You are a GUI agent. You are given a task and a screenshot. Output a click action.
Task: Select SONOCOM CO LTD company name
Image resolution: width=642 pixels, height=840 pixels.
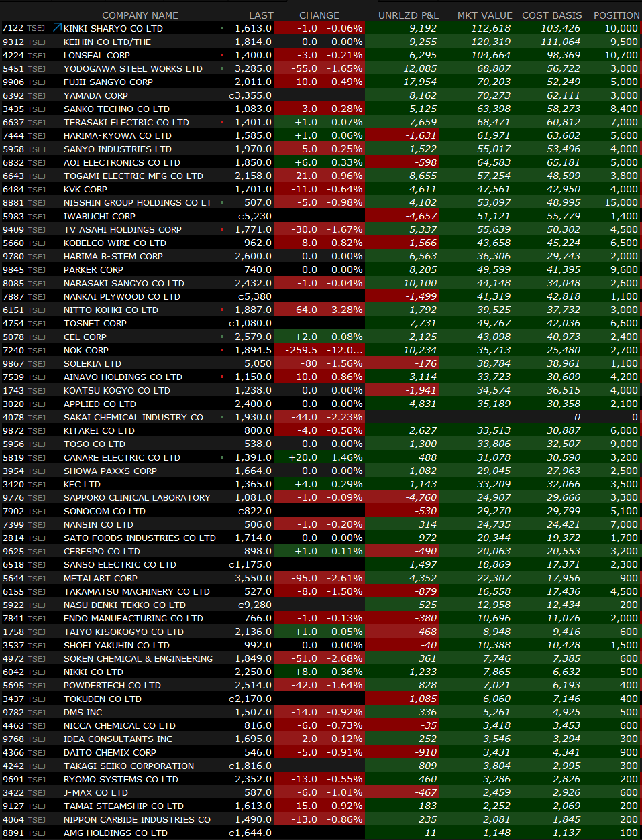(x=104, y=511)
